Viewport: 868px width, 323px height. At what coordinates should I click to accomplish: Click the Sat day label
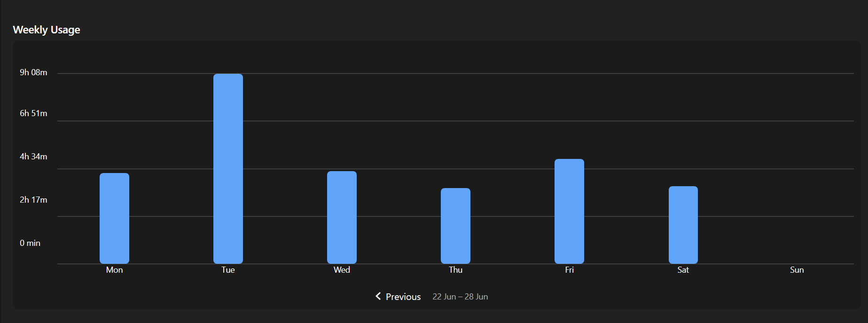(683, 270)
